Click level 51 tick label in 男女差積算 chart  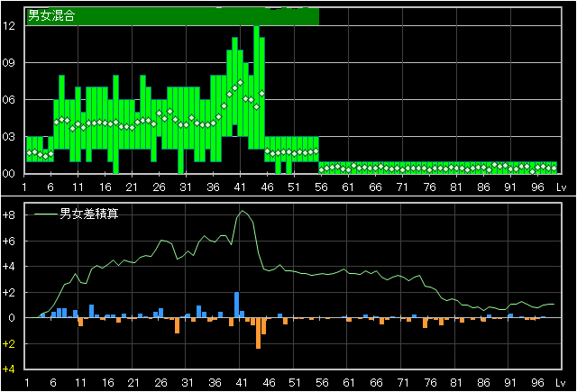(x=295, y=383)
